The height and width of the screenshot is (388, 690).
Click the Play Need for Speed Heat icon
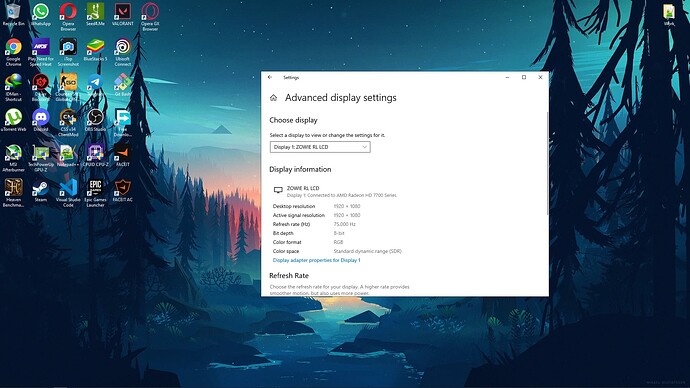click(x=41, y=52)
